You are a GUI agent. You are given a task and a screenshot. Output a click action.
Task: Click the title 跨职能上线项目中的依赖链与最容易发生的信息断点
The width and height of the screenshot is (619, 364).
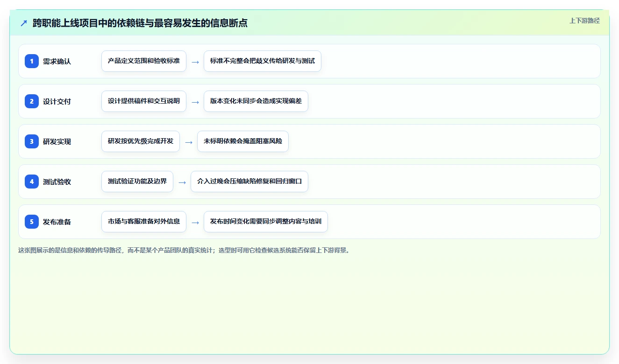click(x=140, y=23)
